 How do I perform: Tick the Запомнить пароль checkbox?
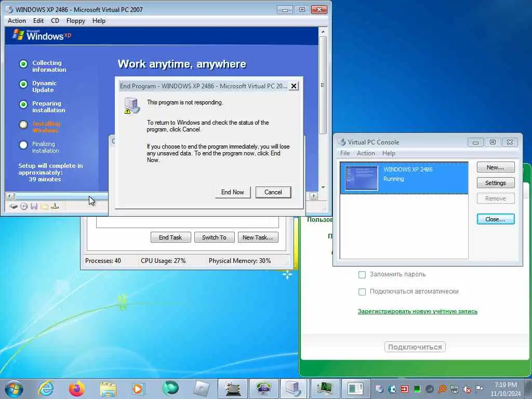click(x=362, y=274)
